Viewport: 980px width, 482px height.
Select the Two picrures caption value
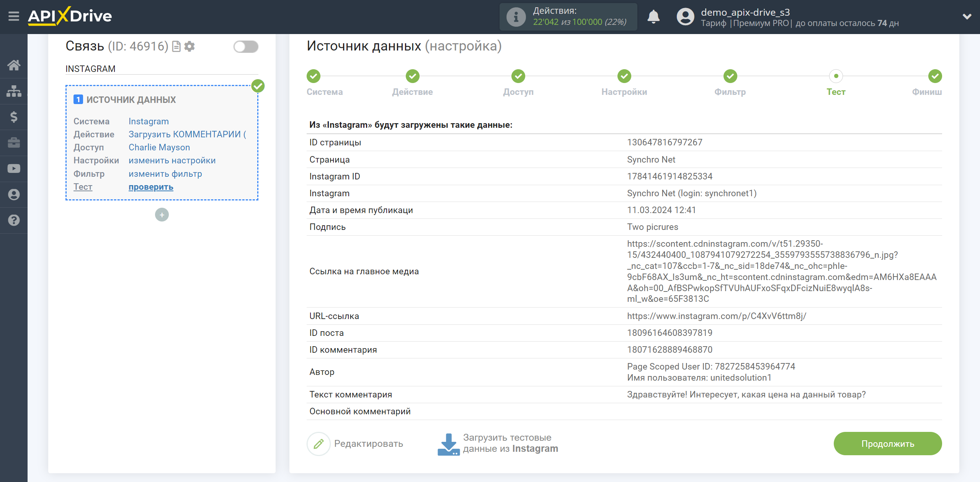coord(652,227)
